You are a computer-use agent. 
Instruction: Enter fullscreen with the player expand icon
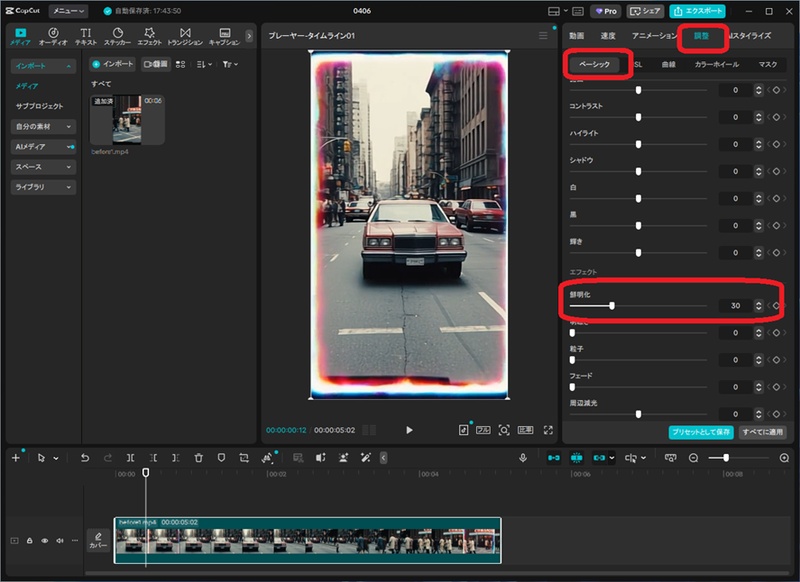(x=548, y=429)
